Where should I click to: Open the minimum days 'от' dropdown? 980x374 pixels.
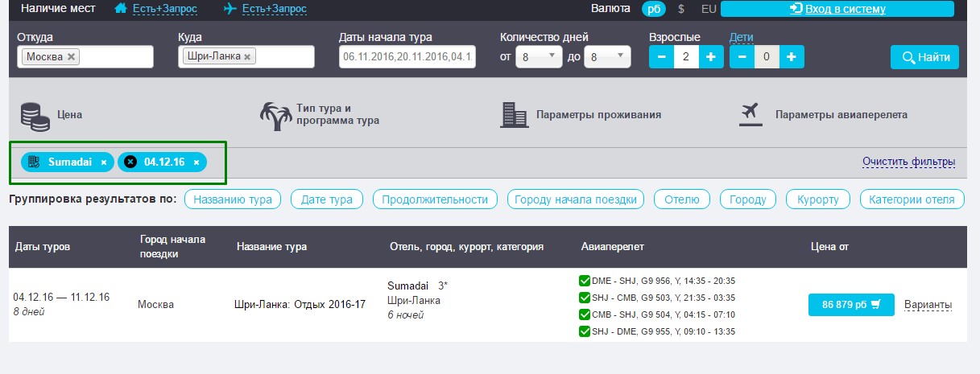click(x=538, y=57)
